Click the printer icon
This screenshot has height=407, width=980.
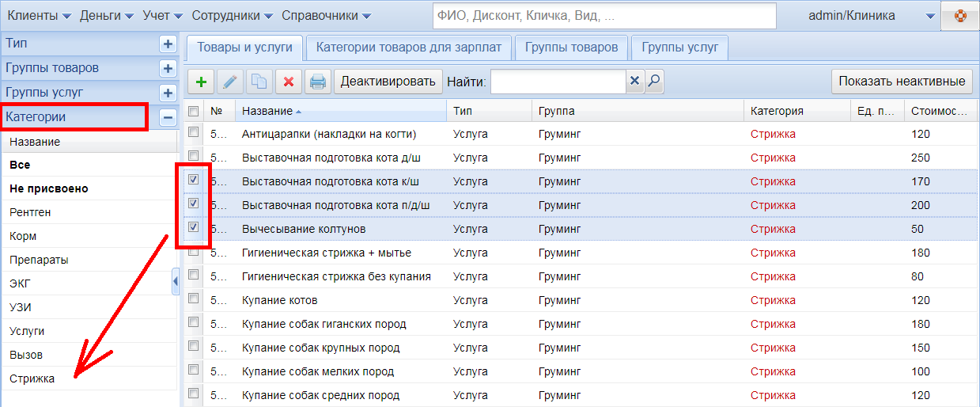coord(317,82)
